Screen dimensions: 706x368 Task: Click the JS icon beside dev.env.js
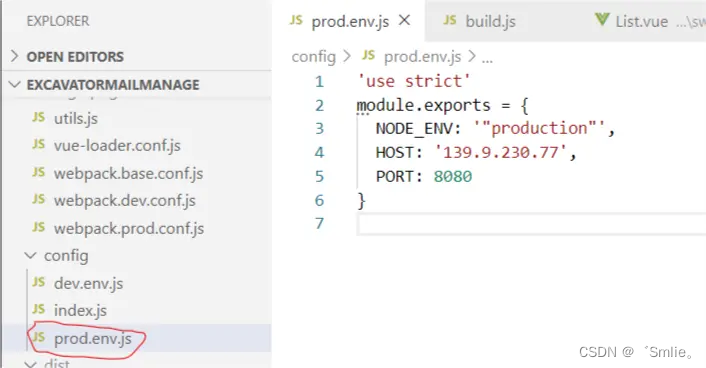tap(39, 282)
